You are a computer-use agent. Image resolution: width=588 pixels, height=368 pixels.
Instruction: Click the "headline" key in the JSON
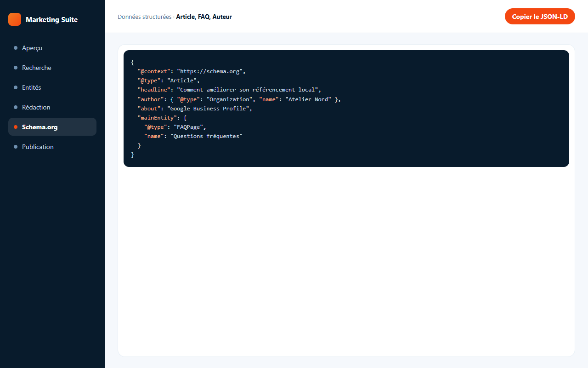154,90
